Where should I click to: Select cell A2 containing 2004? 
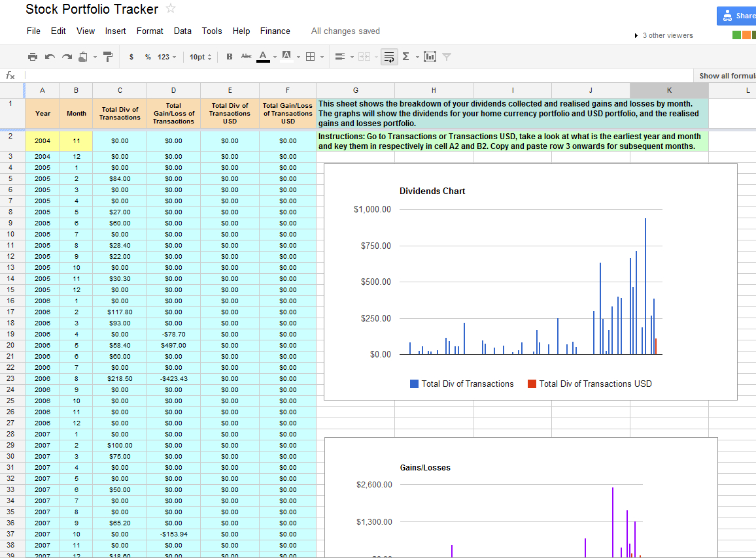42,140
